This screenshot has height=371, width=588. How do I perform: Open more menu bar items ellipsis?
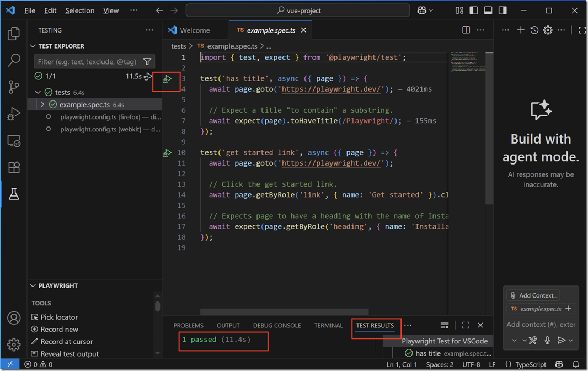coord(134,10)
